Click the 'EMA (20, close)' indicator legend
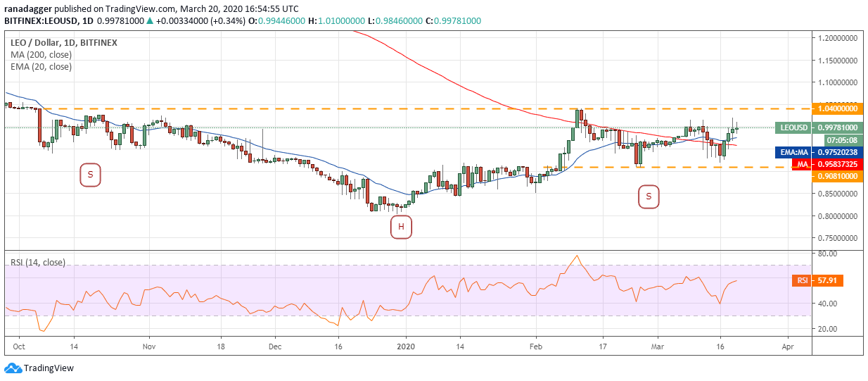The width and height of the screenshot is (868, 381). point(40,67)
